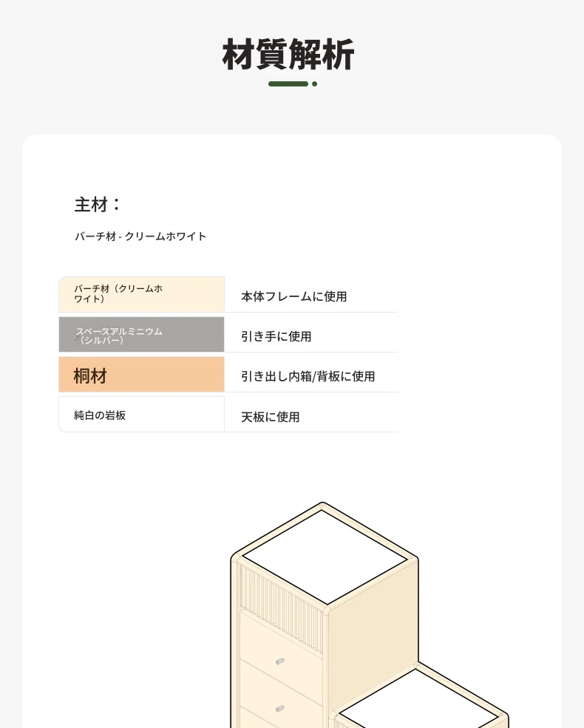
Task: Click the upper drawer's silver knob
Action: tap(279, 661)
